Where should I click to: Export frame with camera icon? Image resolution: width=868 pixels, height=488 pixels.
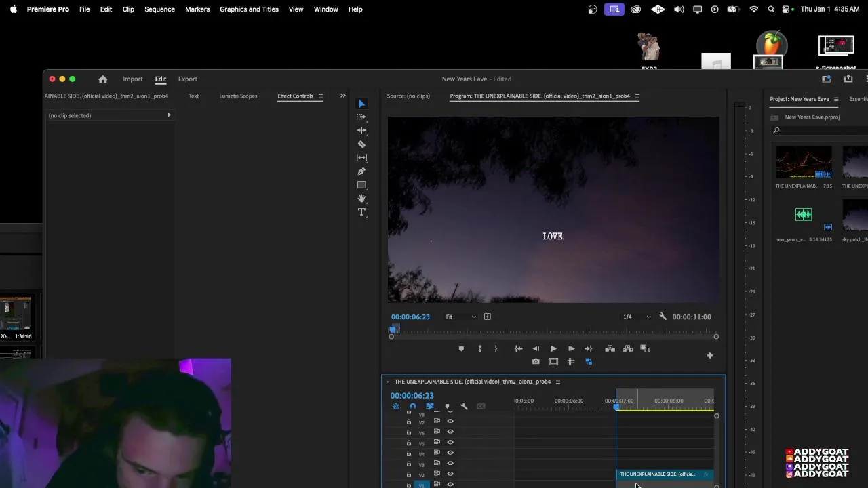(x=536, y=362)
